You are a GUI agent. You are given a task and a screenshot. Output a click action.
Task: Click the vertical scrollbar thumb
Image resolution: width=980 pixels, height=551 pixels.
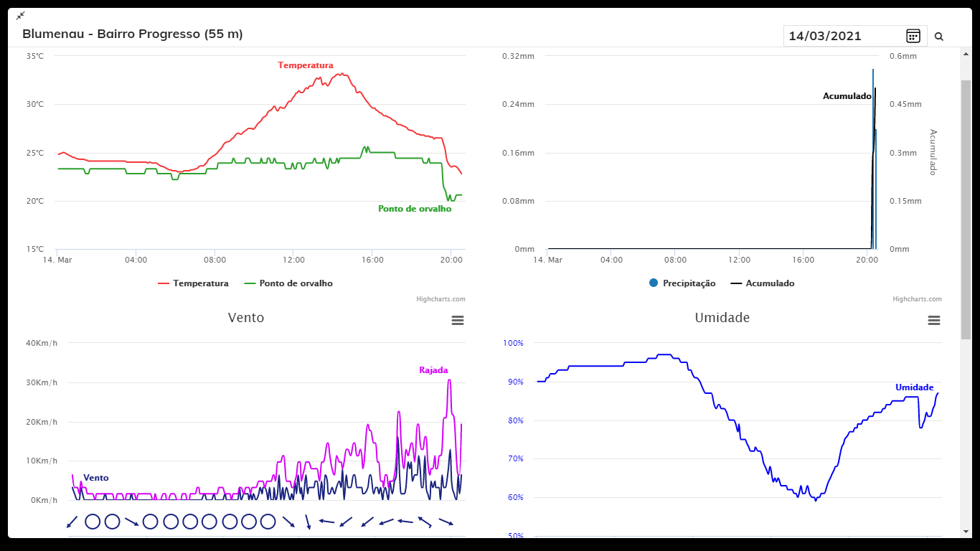[966, 208]
